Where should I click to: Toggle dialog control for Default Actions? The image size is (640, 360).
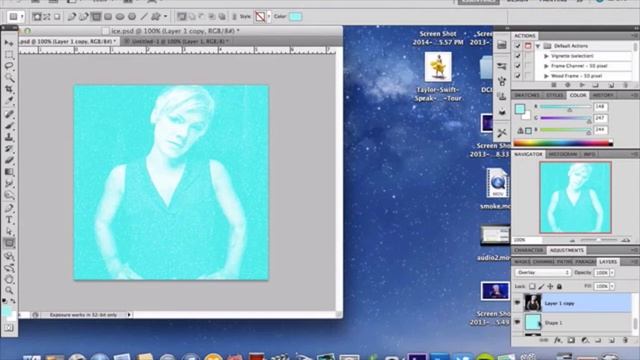click(528, 46)
